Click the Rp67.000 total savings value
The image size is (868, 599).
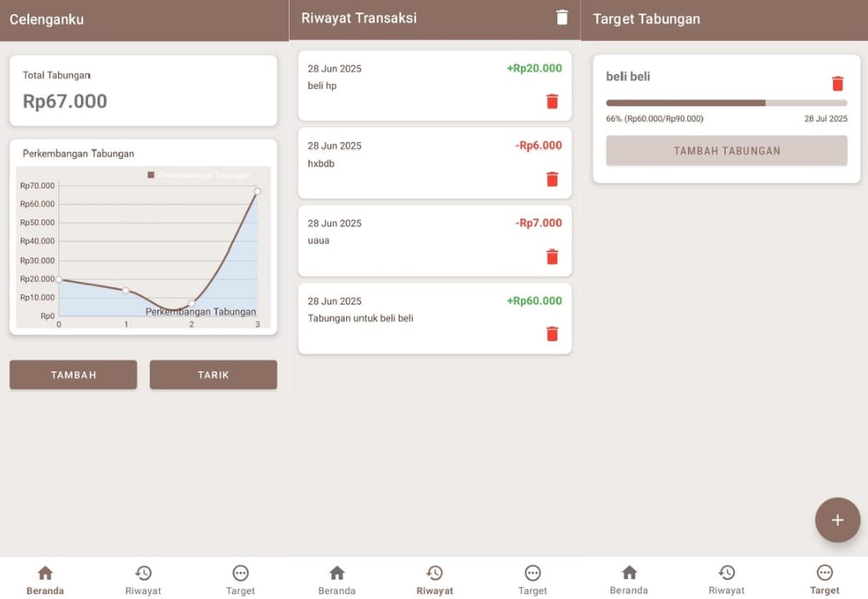[x=65, y=101]
